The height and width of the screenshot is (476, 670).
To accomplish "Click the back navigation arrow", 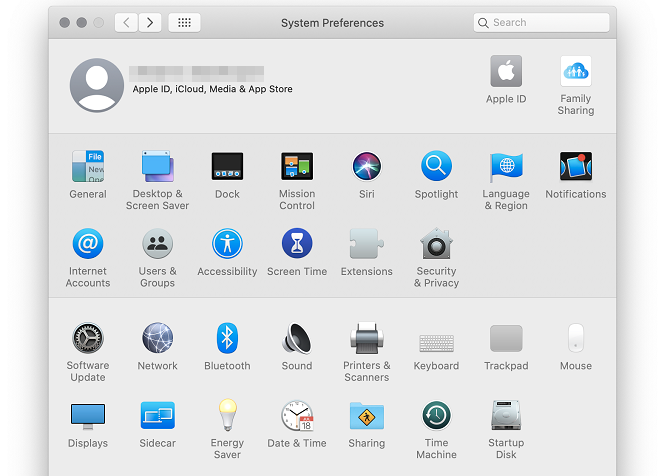I will pos(126,22).
